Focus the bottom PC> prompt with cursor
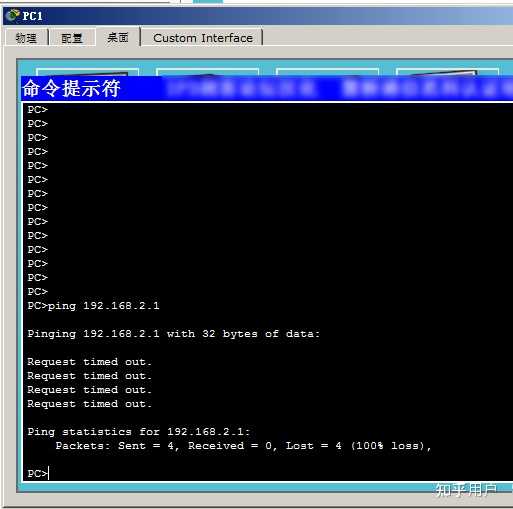The width and height of the screenshot is (513, 509). click(38, 473)
